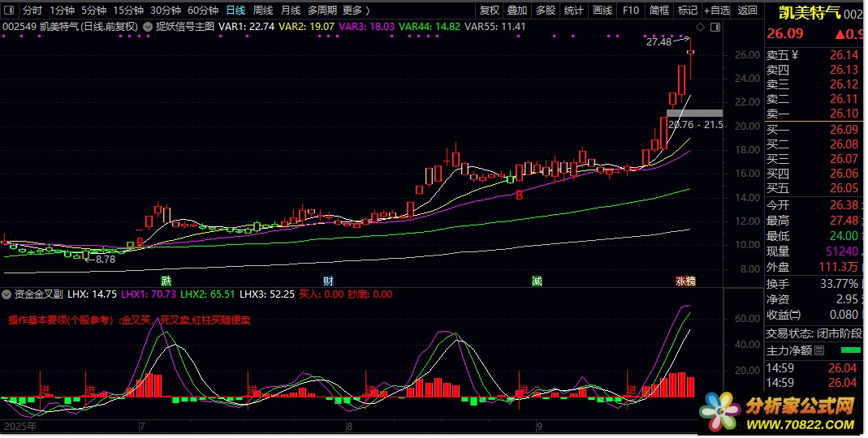
Task: Click the 卖一 price 26.10 quote row
Action: (814, 114)
